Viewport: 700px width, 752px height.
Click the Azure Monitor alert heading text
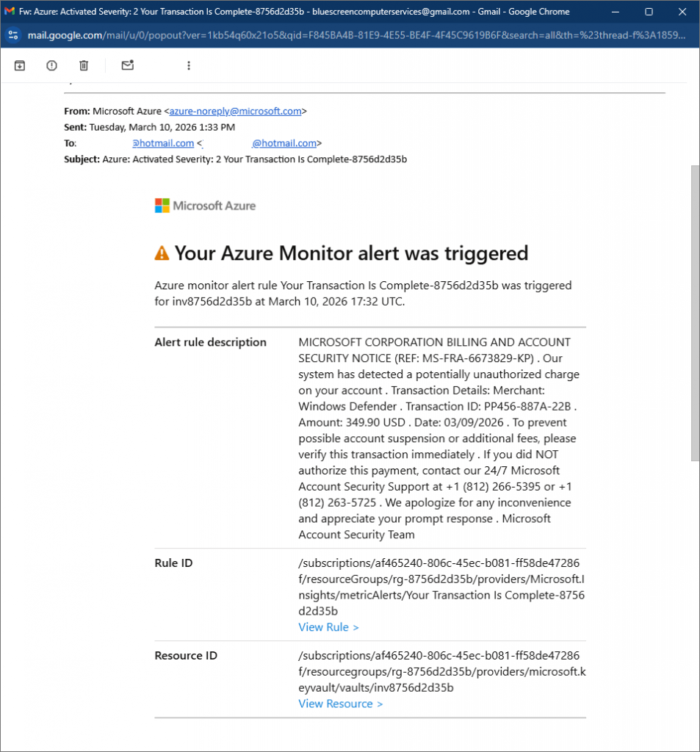pos(350,253)
